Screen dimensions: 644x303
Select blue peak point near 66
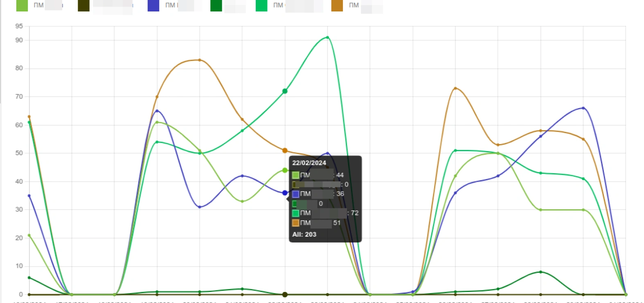pyautogui.click(x=583, y=108)
